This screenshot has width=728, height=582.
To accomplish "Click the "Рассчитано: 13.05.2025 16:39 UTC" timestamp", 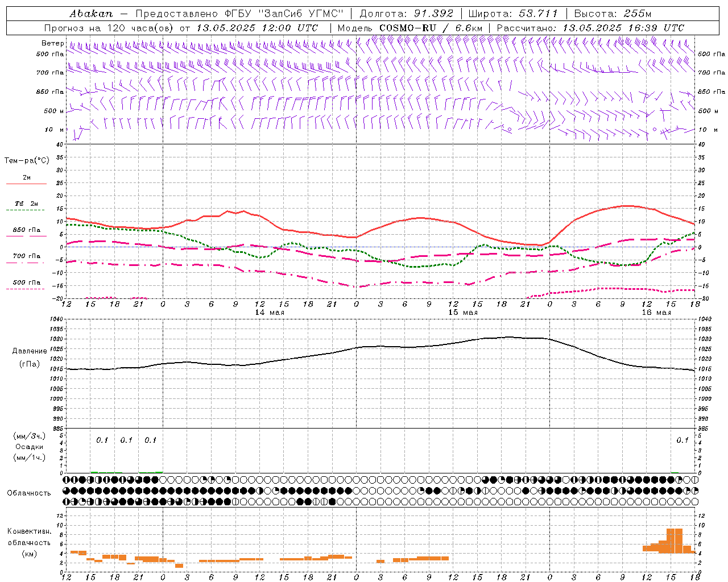I will click(590, 28).
